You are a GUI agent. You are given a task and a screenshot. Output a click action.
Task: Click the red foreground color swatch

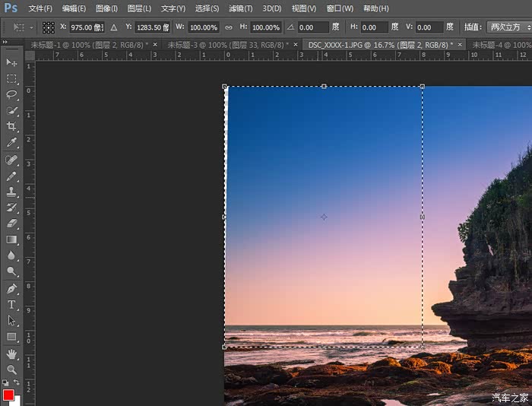click(8, 395)
